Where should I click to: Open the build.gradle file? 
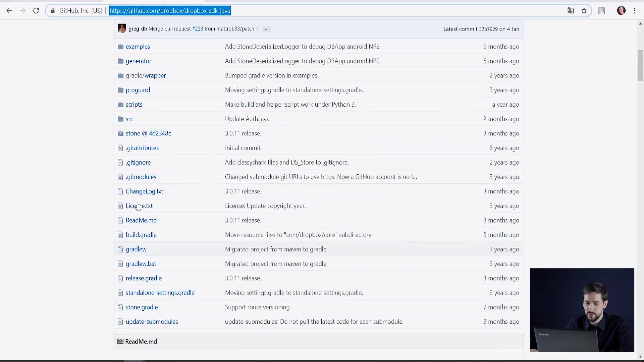click(x=141, y=235)
